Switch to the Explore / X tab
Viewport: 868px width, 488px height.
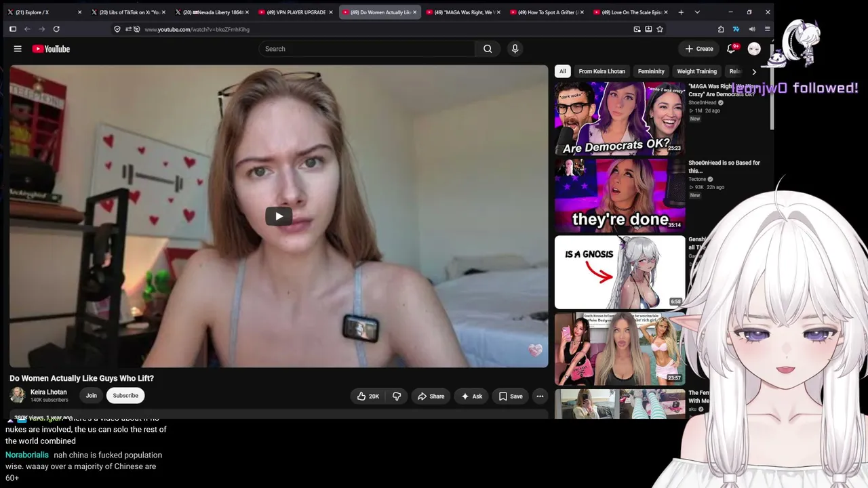(42, 12)
